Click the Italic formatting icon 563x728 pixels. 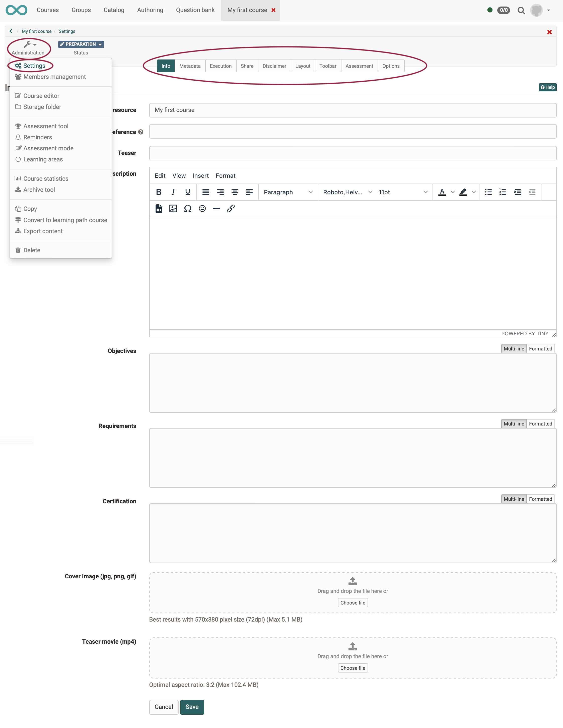coord(173,192)
